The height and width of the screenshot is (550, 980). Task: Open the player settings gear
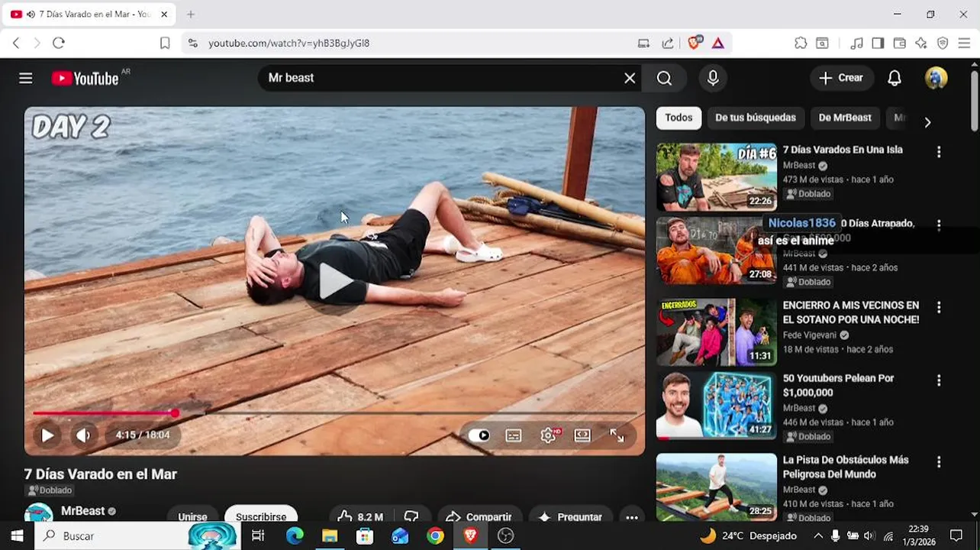pos(548,435)
